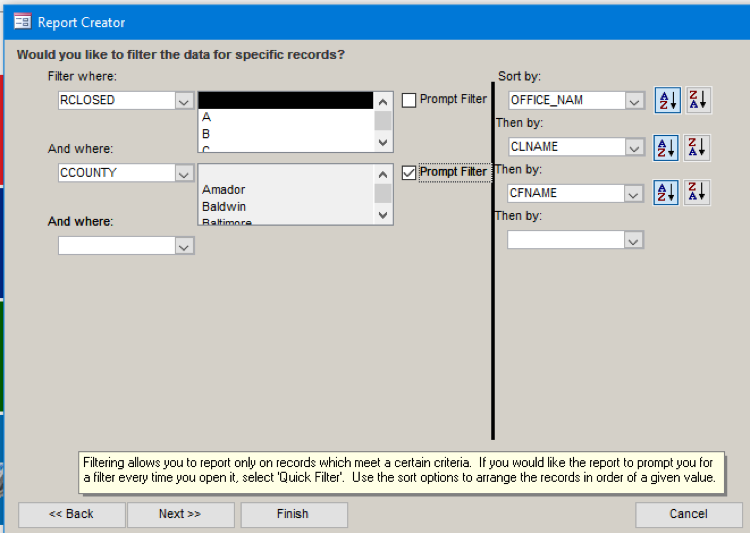The height and width of the screenshot is (533, 750).
Task: Expand the empty third And where dropdown
Action: pos(184,245)
